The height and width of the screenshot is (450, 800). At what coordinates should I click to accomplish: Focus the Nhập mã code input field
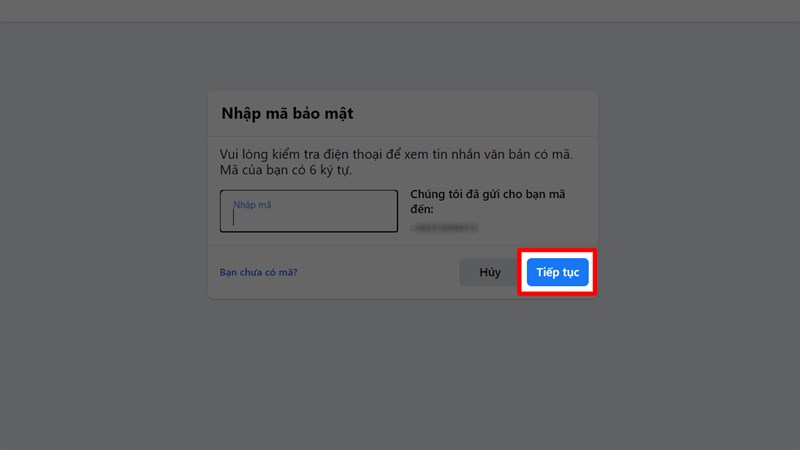(x=309, y=211)
